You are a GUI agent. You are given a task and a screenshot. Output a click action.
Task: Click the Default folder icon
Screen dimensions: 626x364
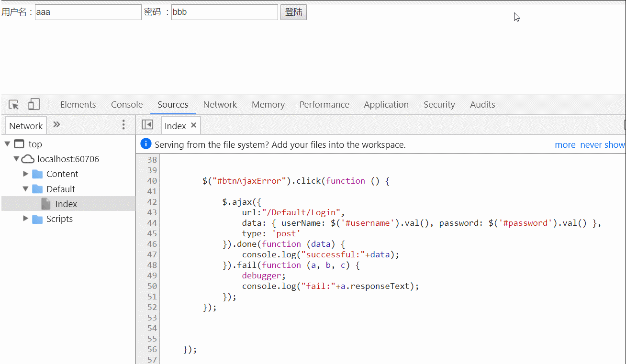pyautogui.click(x=37, y=189)
